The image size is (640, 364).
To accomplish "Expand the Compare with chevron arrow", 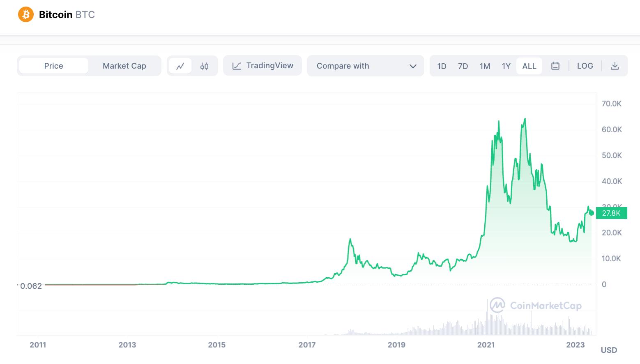I will pos(413,66).
